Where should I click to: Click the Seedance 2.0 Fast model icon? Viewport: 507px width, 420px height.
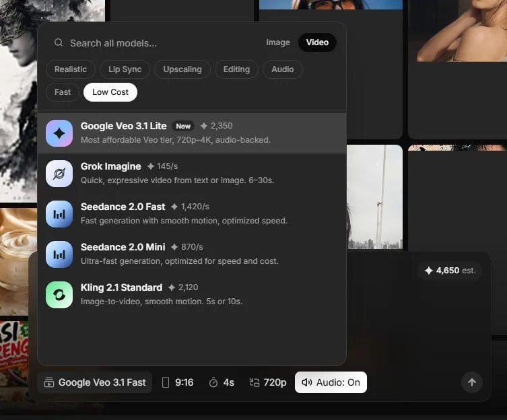pos(59,214)
